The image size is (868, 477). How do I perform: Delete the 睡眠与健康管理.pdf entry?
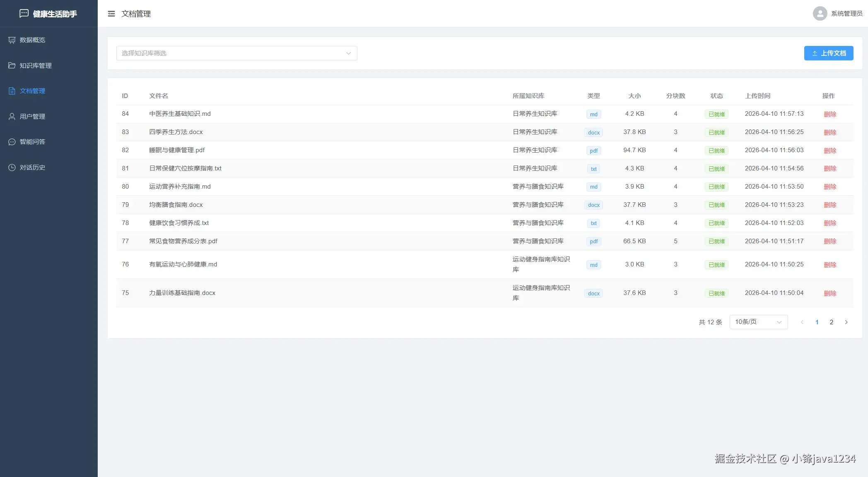[x=830, y=151]
